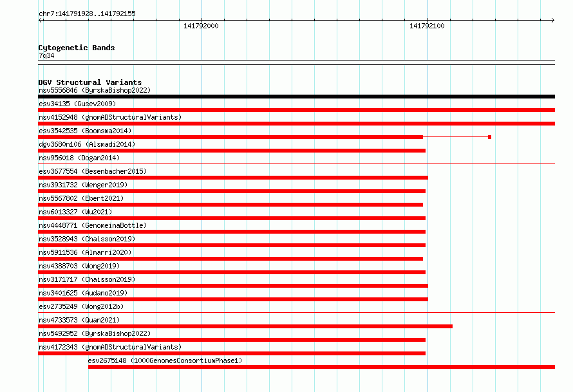The width and height of the screenshot is (573, 392).
Task: Open esv3677554 (Besenbacher2015) label
Action: click(x=93, y=171)
